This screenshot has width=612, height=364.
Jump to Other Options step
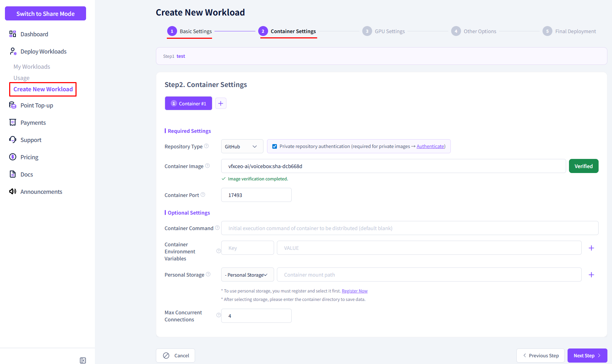pyautogui.click(x=474, y=31)
